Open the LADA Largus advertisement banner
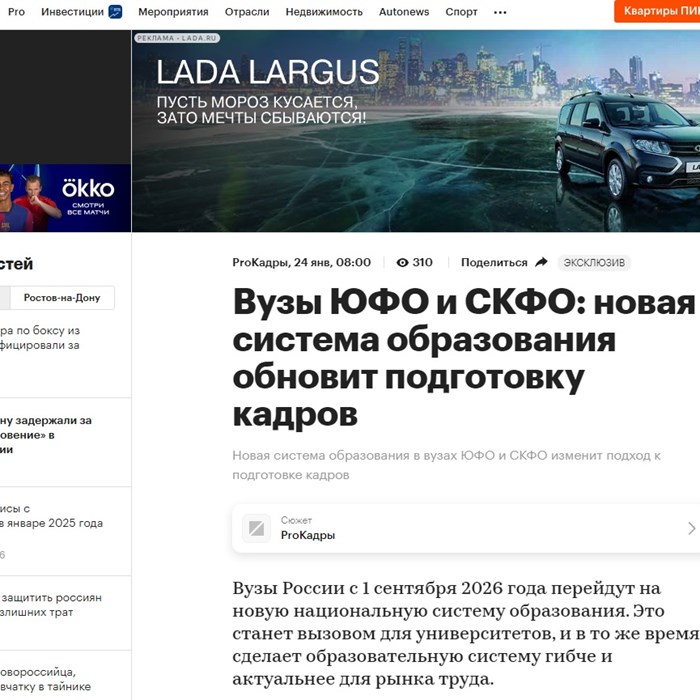Viewport: 700px width, 700px height. (416, 131)
